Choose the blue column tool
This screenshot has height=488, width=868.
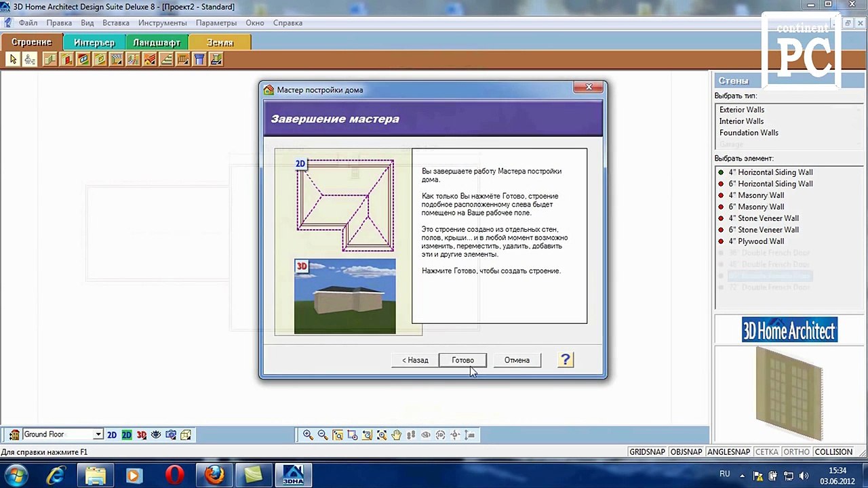coord(199,60)
